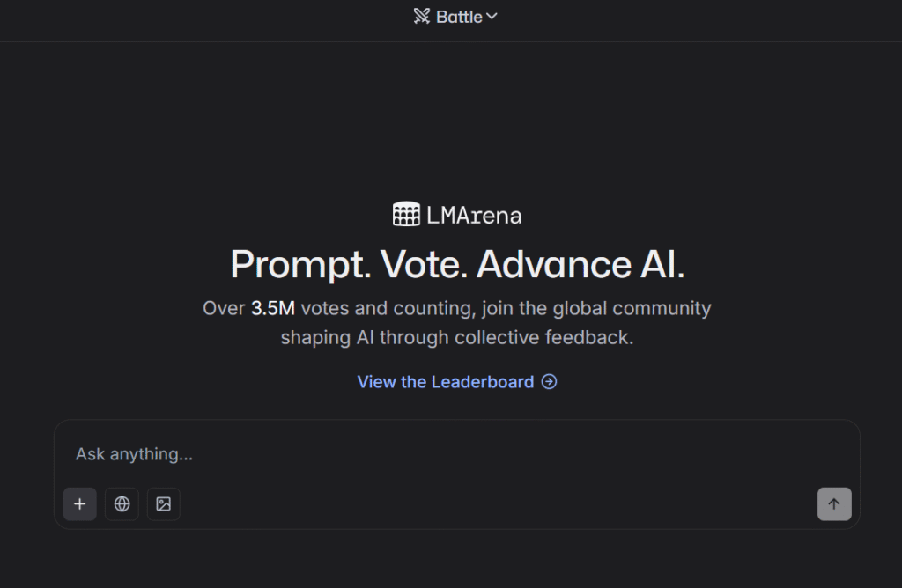Send prompt with the up-arrow button
The height and width of the screenshot is (588, 902).
834,504
